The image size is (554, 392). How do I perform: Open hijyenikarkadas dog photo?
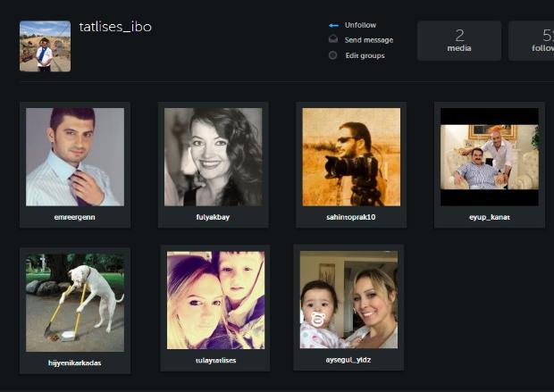[75, 303]
